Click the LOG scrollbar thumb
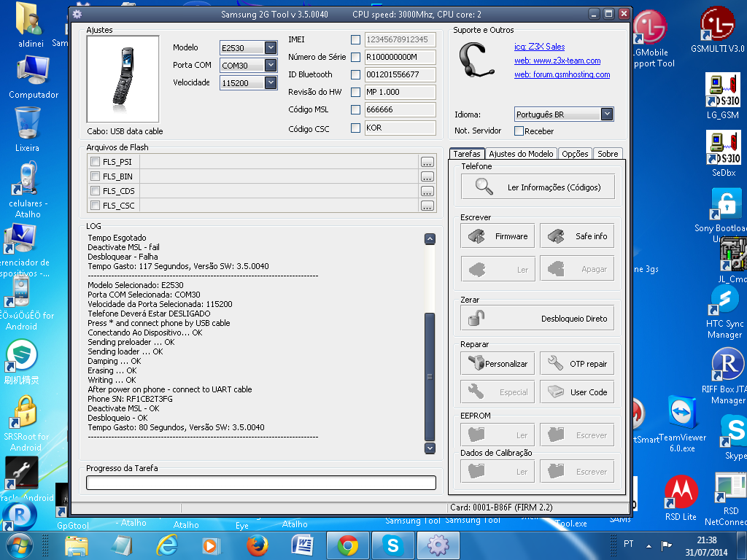Image resolution: width=747 pixels, height=560 pixels. (430, 376)
